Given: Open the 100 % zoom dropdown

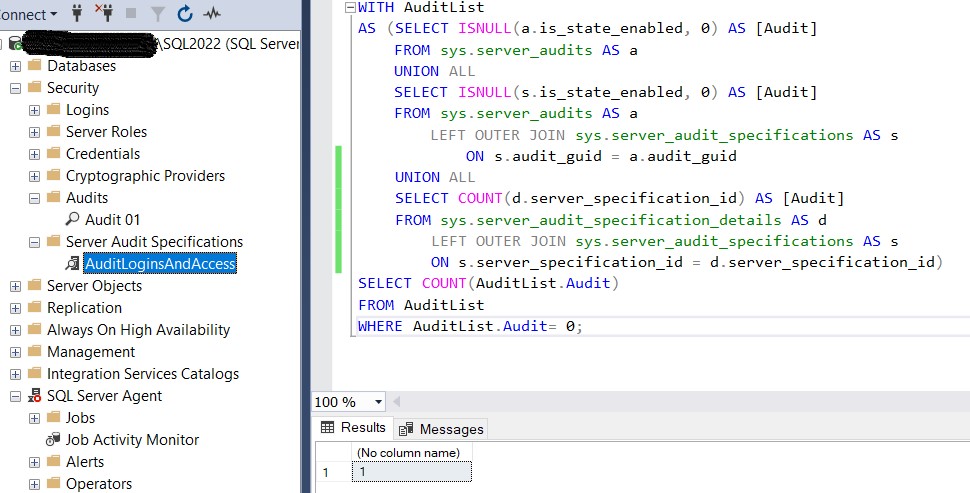Looking at the screenshot, I should [377, 402].
